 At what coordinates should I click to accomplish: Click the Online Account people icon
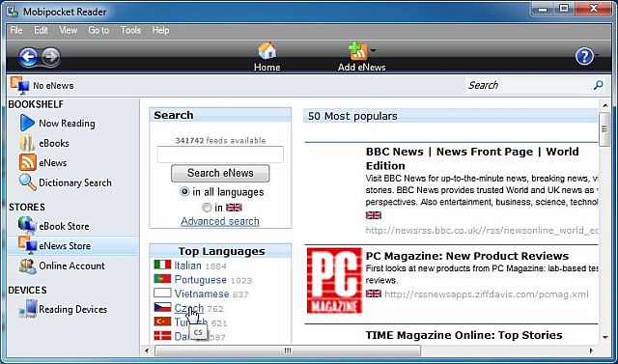pyautogui.click(x=27, y=266)
